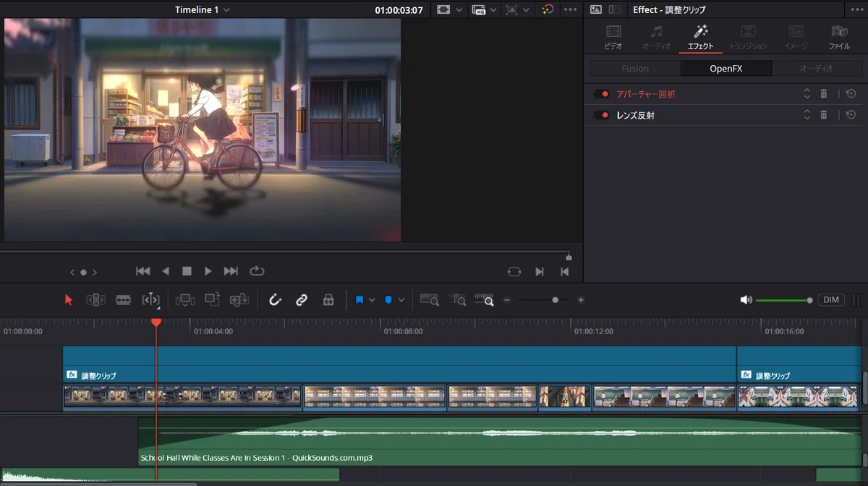Add a blue marker at the playhead
Viewport: 868px width, 486px height.
[x=388, y=299]
